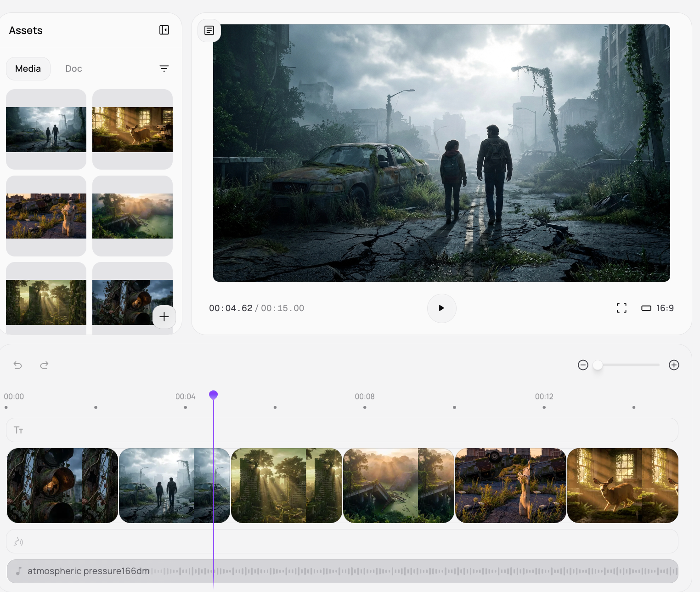
Task: Play the video preview
Action: click(441, 308)
